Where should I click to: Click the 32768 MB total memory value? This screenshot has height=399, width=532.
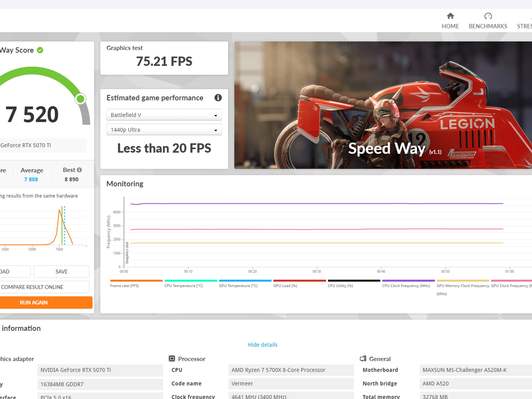tap(476, 396)
